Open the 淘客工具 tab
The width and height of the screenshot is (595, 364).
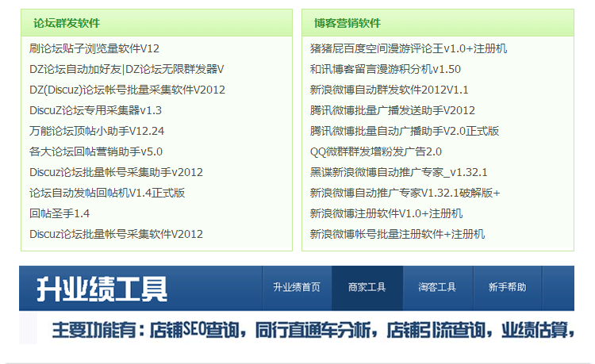438,288
